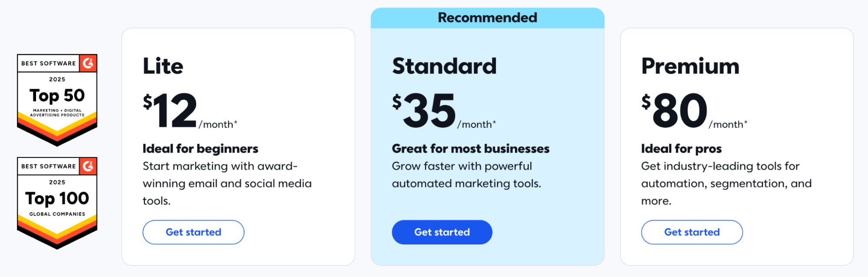
Task: Click the G2 logo on the Top 50 badge
Action: (x=89, y=63)
